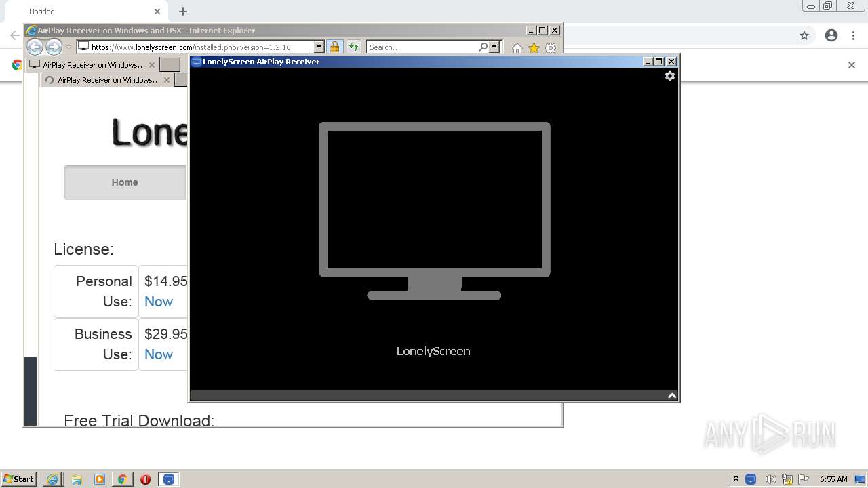
Task: Open Chrome profile avatar
Action: pyautogui.click(x=831, y=35)
